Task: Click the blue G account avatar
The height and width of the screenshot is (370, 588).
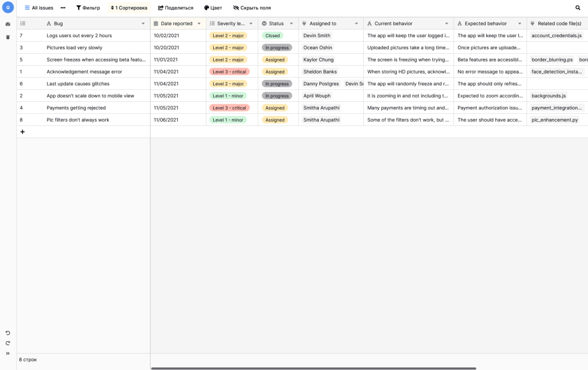Action: click(x=8, y=8)
